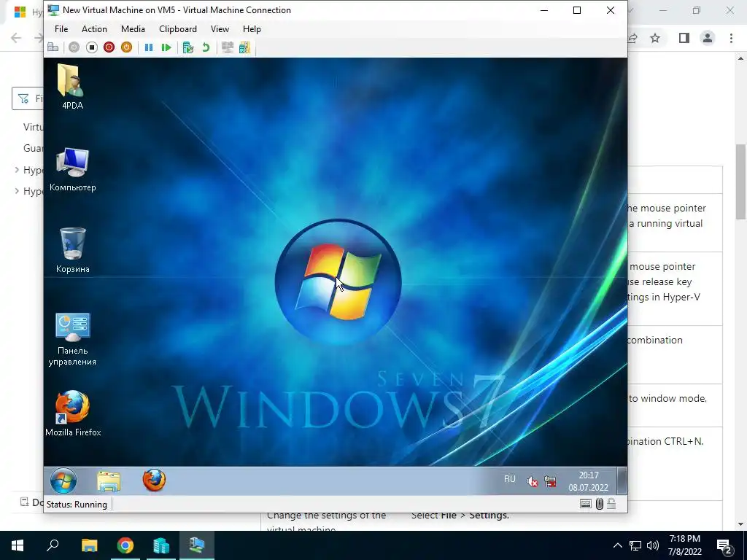The image size is (747, 560).
Task: Click the network icon in guest tray
Action: pyautogui.click(x=550, y=482)
